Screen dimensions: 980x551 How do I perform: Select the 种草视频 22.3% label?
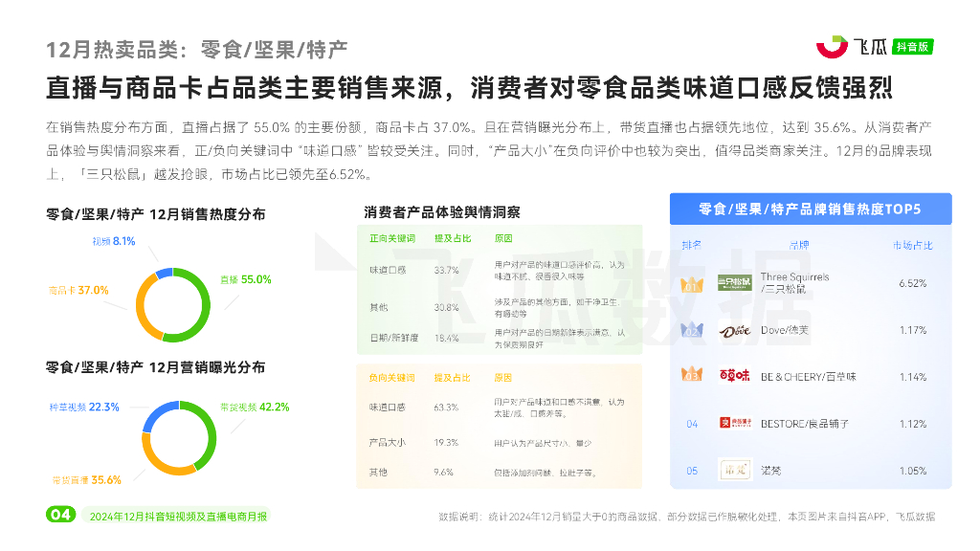(84, 408)
